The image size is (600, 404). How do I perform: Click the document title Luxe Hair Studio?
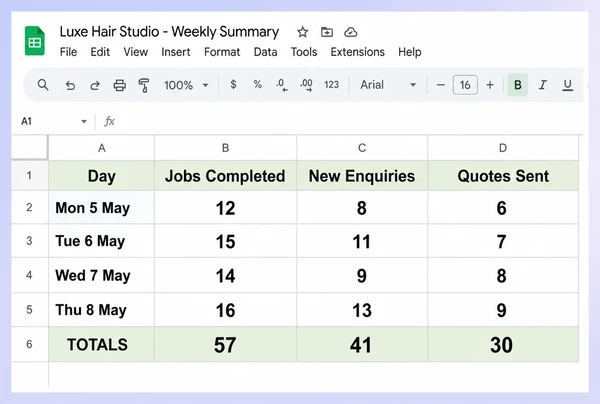[x=169, y=32]
